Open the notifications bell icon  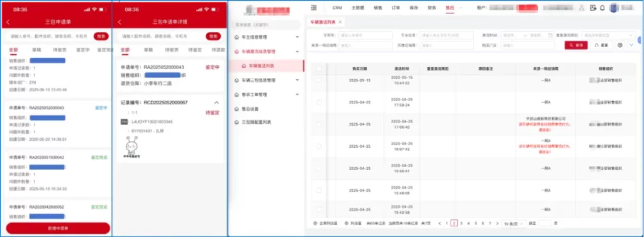click(x=602, y=8)
